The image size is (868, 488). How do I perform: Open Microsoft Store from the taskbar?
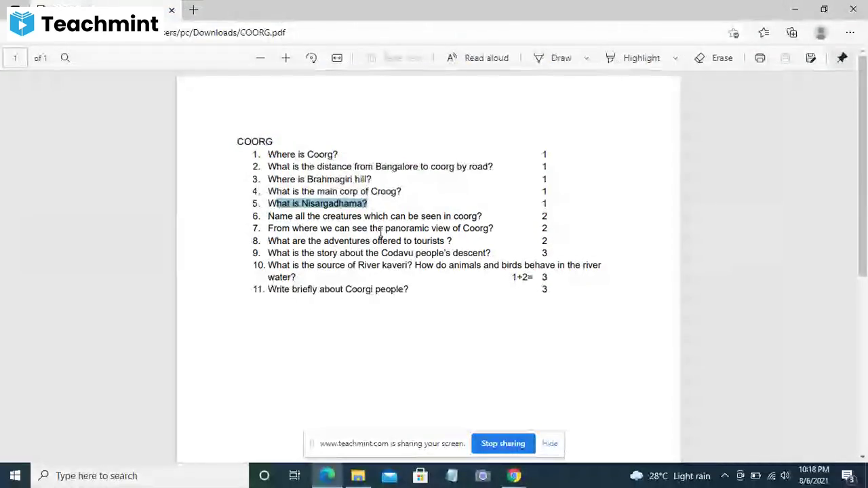click(420, 476)
